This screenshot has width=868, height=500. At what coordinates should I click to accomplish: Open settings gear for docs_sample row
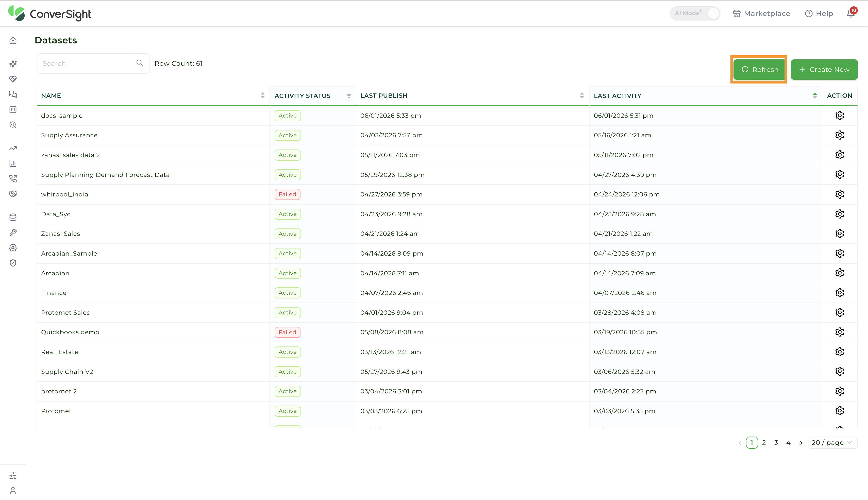(840, 115)
